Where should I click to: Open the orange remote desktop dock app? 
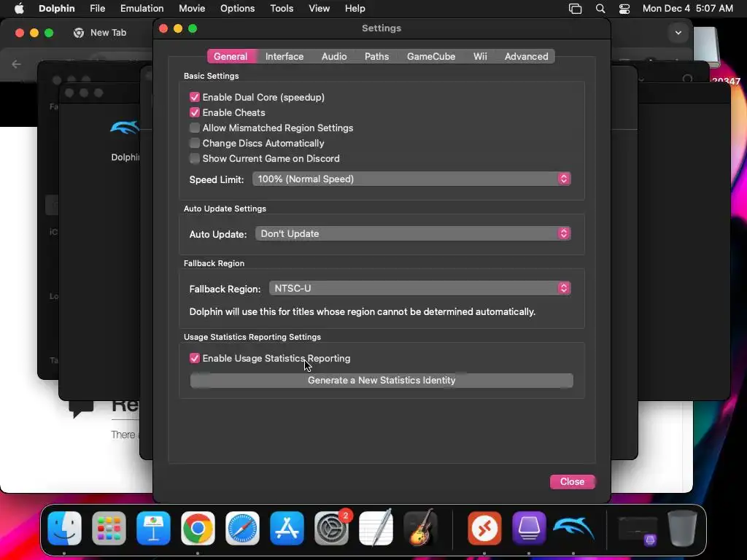point(484,528)
